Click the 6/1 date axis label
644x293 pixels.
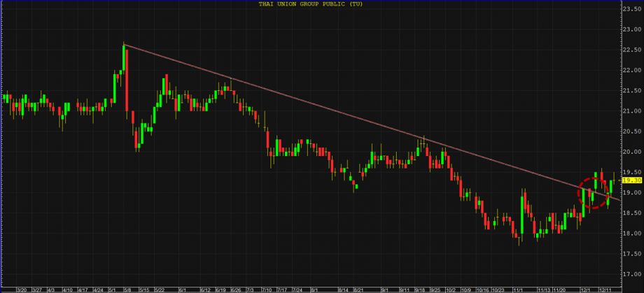pyautogui.click(x=182, y=289)
